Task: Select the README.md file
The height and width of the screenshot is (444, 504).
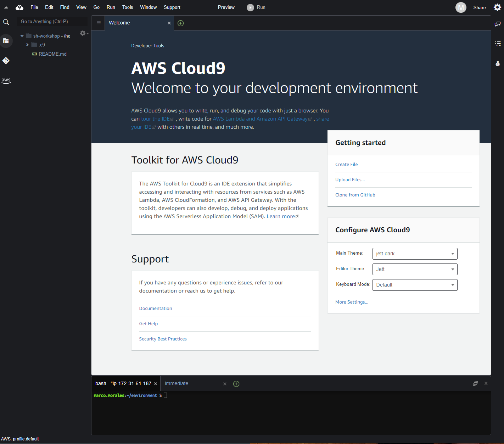Action: coord(52,54)
